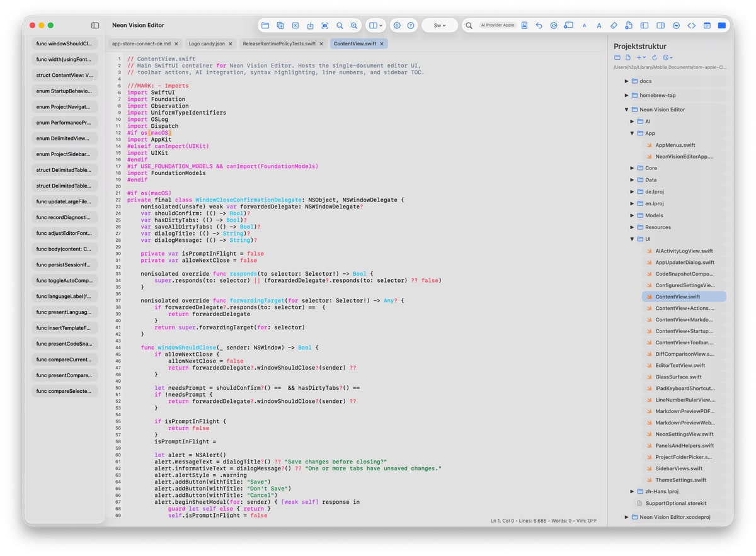This screenshot has height=556, width=756.
Task: Click the document image icon beside AI Provider
Action: coord(524,25)
